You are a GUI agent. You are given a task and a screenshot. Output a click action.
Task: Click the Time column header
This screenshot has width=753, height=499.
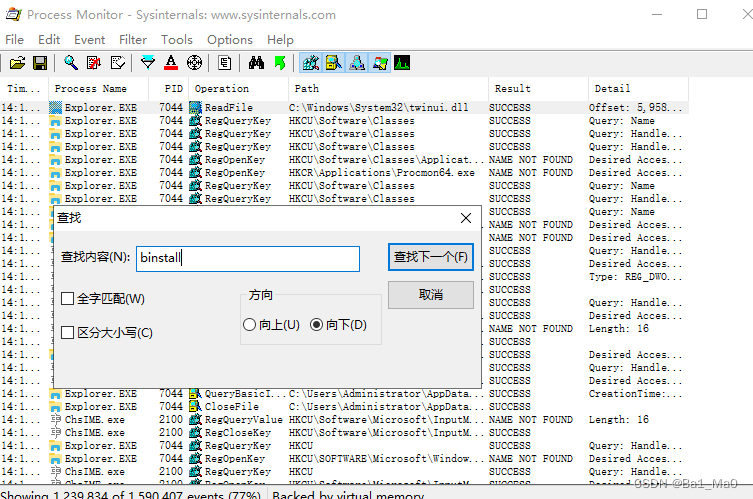point(24,88)
